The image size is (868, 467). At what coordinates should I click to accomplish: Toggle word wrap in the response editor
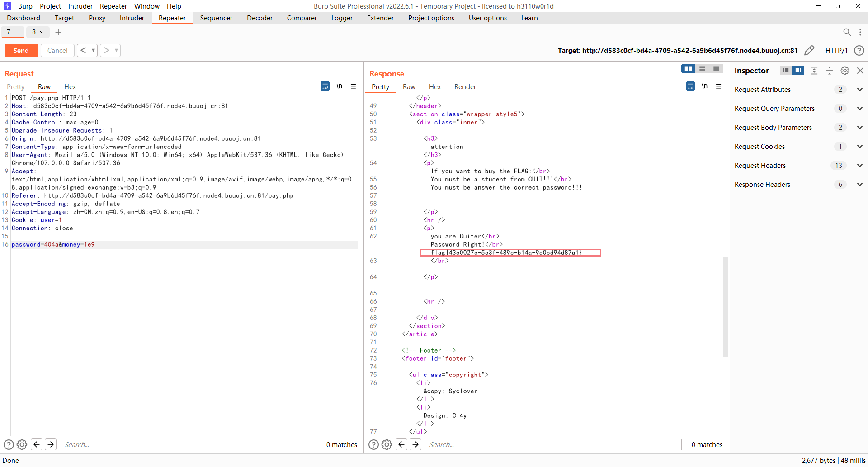690,86
